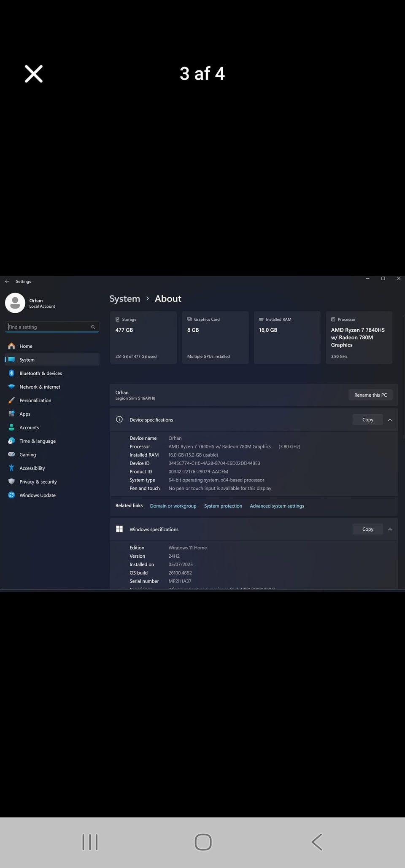The width and height of the screenshot is (405, 868).
Task: Open Advanced system settings link
Action: click(x=277, y=506)
